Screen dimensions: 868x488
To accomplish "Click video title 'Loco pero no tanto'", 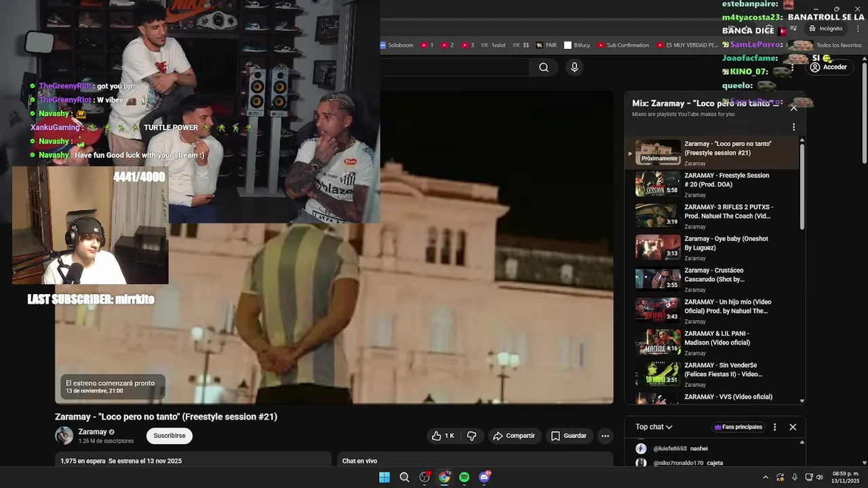I will pyautogui.click(x=166, y=417).
